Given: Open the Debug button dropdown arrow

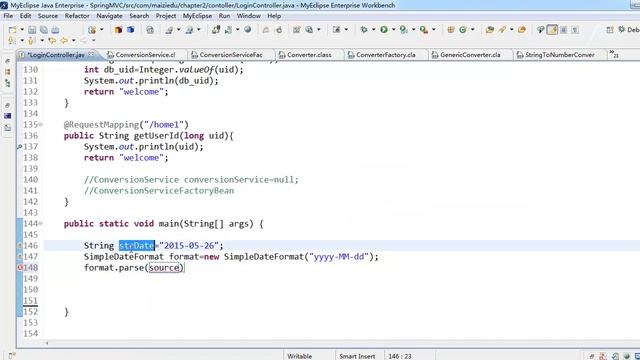Looking at the screenshot, I should click(x=373, y=29).
